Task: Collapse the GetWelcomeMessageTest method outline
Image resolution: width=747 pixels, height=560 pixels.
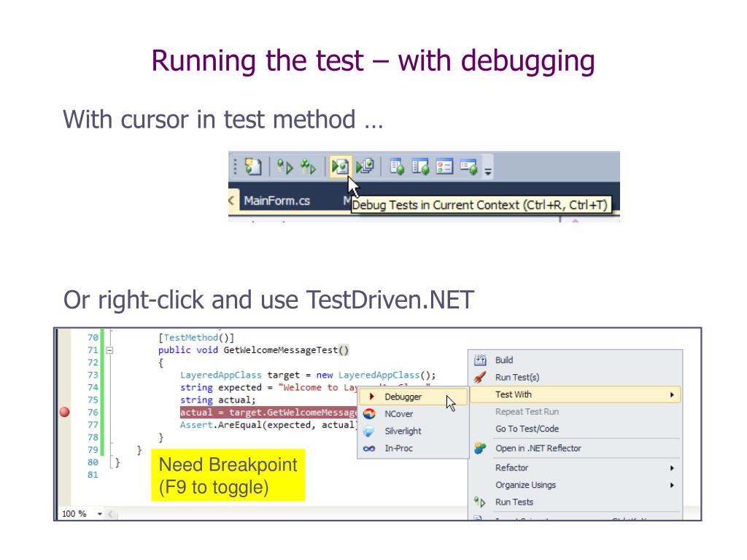Action: 109,350
